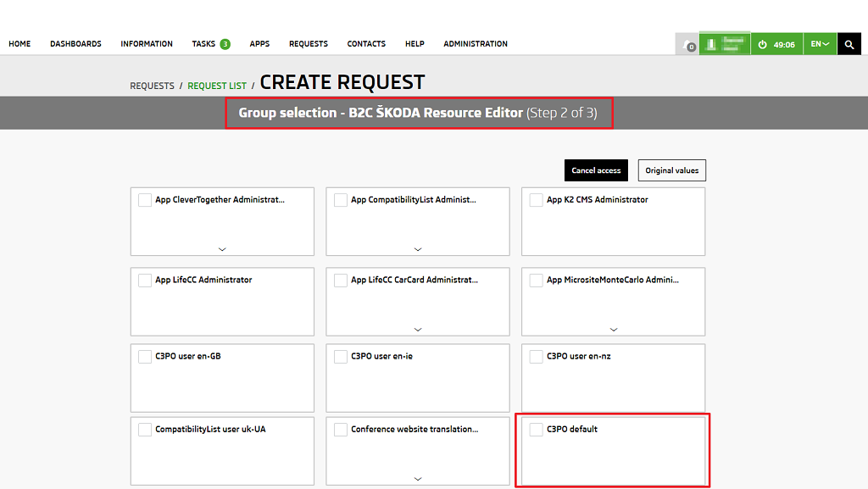This screenshot has width=868, height=489.
Task: Open the TASKS menu
Action: pyautogui.click(x=203, y=44)
